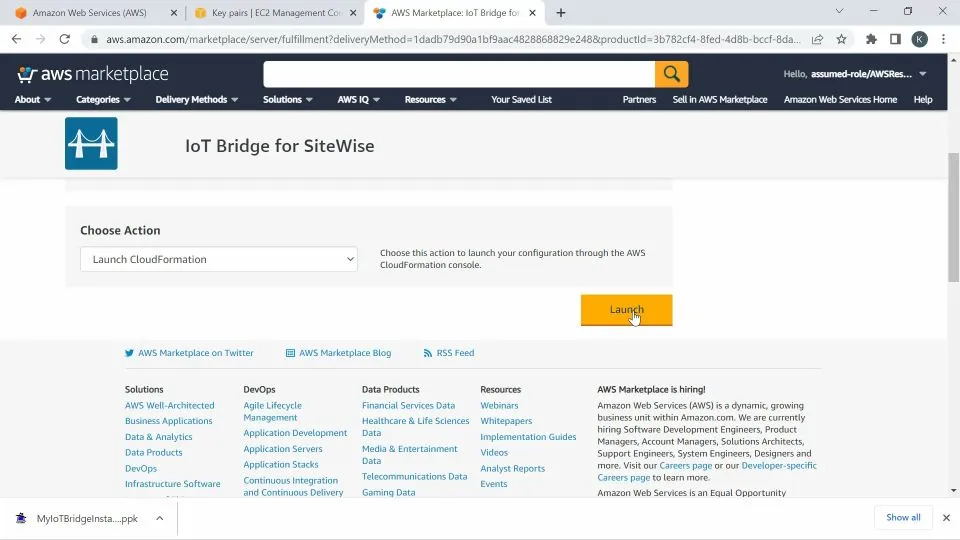Image resolution: width=960 pixels, height=540 pixels.
Task: Switch to the Key pairs EC2 tab
Action: pyautogui.click(x=276, y=13)
